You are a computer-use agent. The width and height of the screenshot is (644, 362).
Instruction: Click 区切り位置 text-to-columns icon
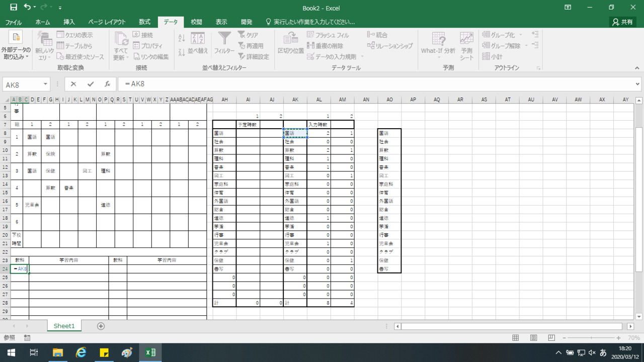click(x=291, y=43)
